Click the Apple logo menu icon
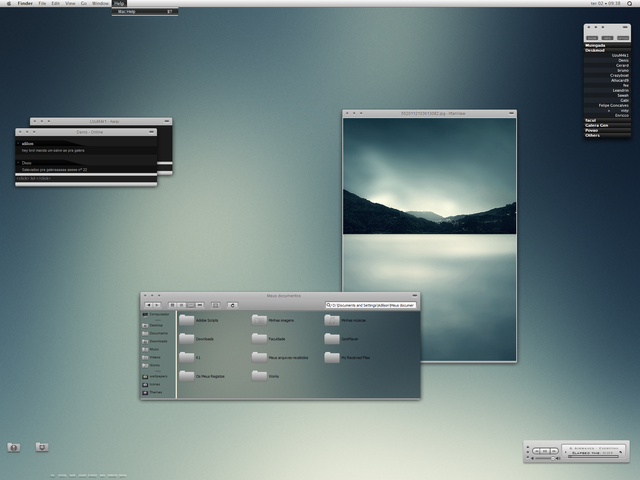The height and width of the screenshot is (480, 640). (x=8, y=4)
